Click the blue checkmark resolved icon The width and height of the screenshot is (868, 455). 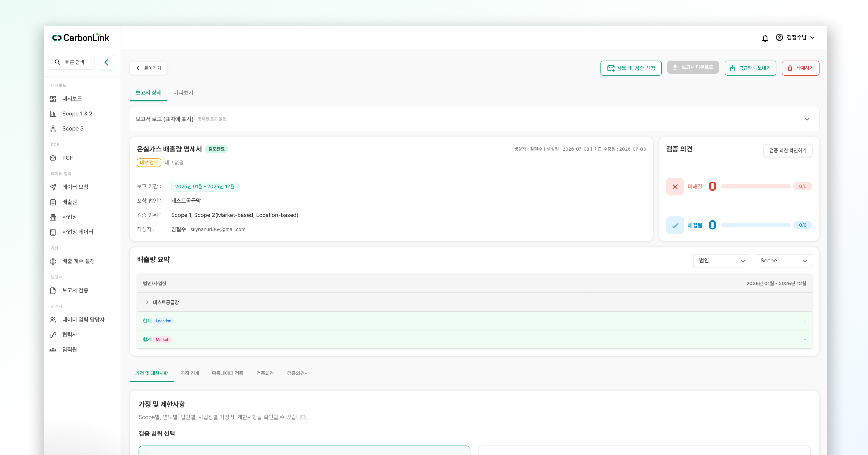point(675,225)
